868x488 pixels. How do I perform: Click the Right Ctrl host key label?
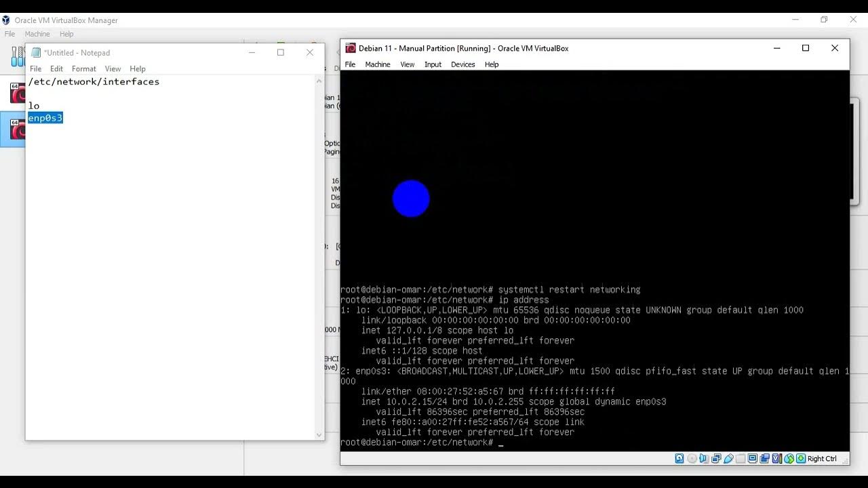click(x=822, y=459)
